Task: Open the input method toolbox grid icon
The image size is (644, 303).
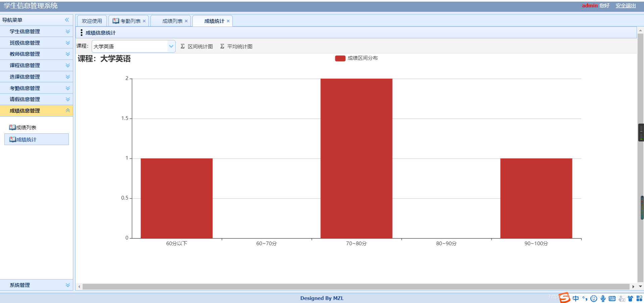Action: click(x=639, y=298)
